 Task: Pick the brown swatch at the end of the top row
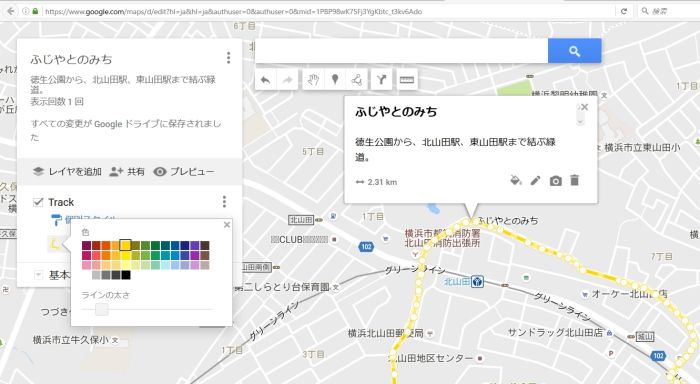205,245
